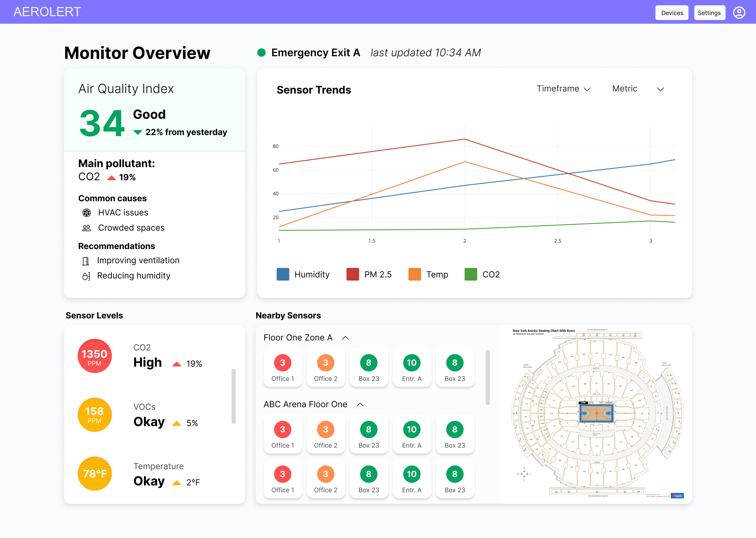Click the HVAC issues fan icon
The width and height of the screenshot is (756, 538).
[86, 213]
